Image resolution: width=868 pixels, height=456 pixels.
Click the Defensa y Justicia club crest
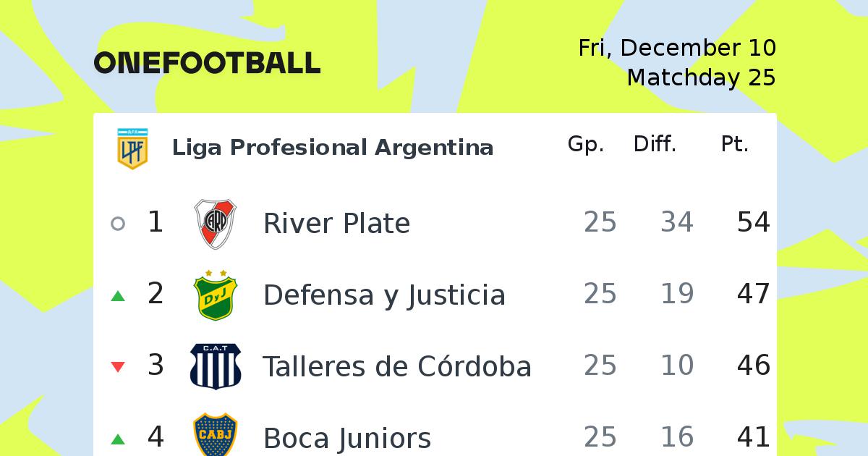(216, 295)
